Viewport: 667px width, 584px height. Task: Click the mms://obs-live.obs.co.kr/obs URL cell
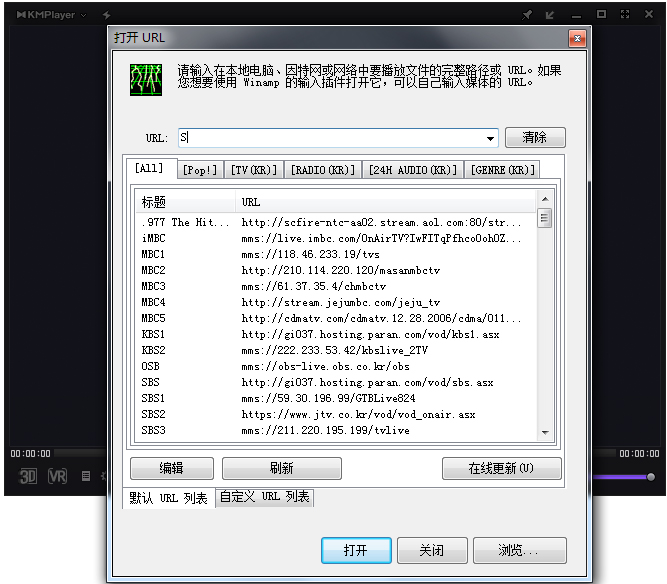point(325,366)
